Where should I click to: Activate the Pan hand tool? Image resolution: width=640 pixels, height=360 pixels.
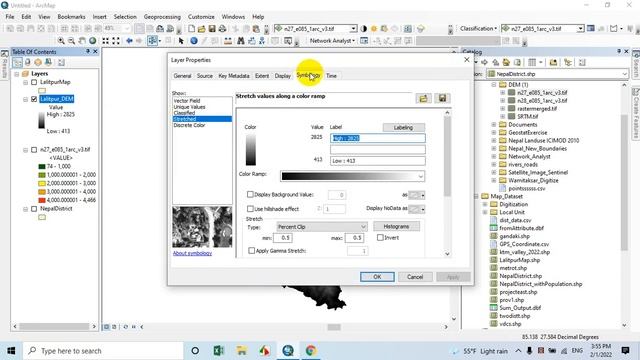click(x=82, y=41)
